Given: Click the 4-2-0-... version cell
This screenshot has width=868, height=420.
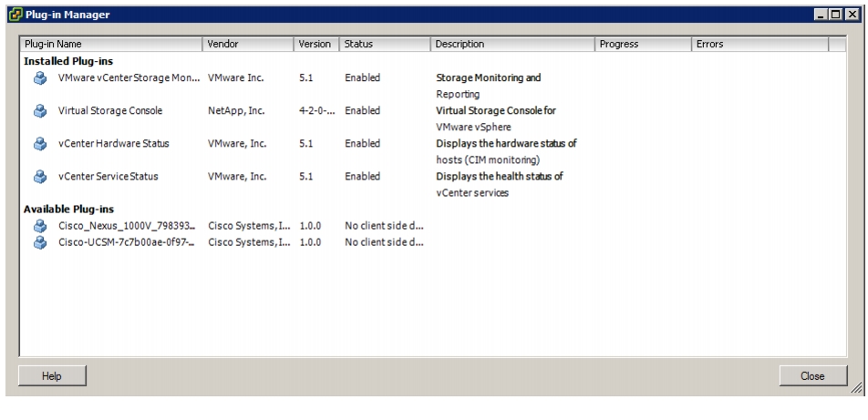Looking at the screenshot, I should 317,110.
